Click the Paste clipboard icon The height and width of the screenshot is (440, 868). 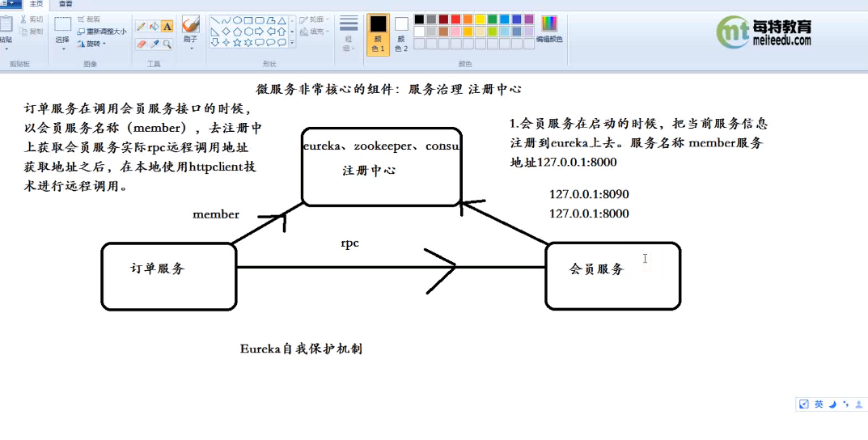[x=6, y=25]
